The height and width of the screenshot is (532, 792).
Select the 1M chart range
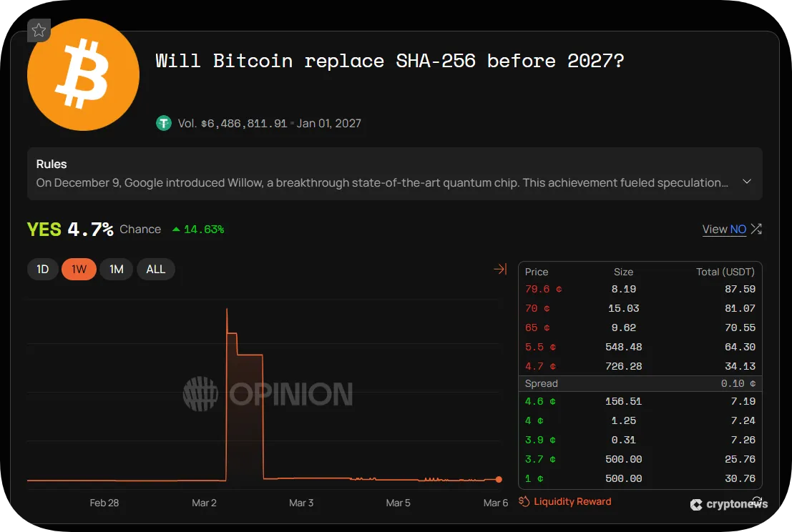[116, 269]
